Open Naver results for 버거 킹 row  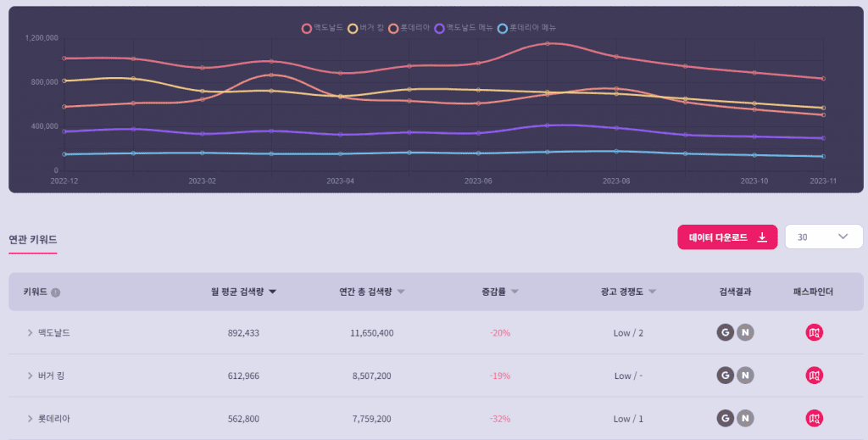745,376
